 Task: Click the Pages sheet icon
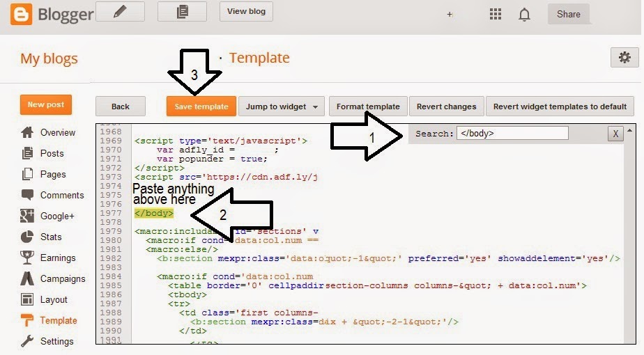coord(27,174)
